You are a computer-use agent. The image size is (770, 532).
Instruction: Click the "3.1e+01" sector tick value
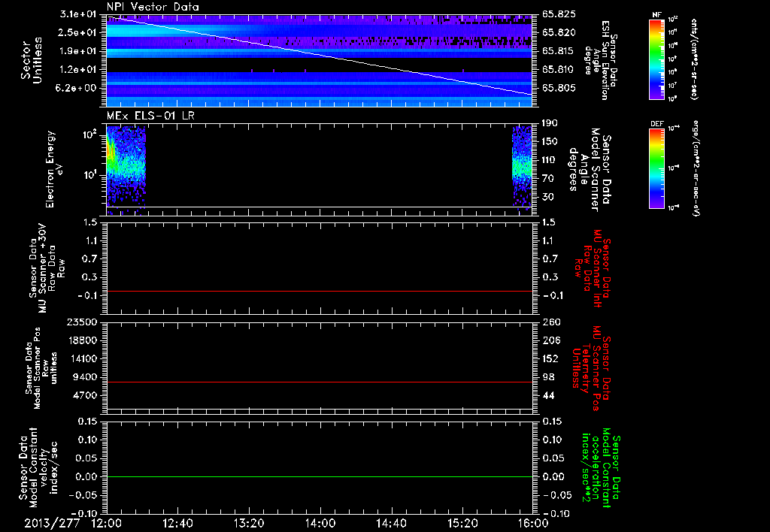pos(79,14)
